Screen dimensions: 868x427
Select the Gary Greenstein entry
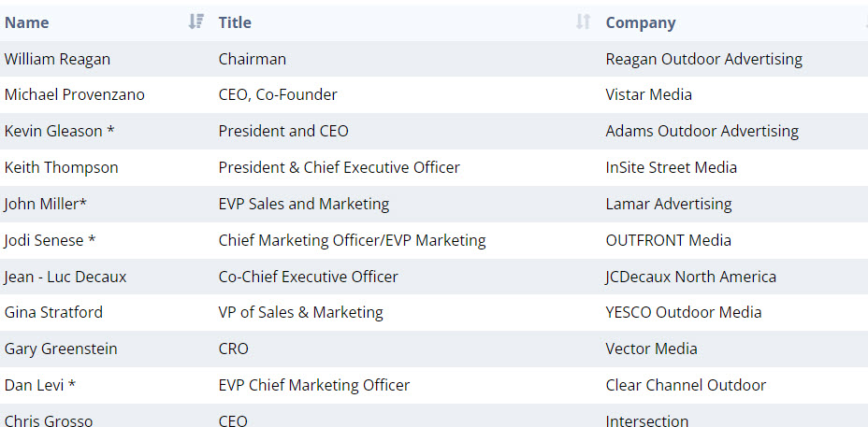61,349
